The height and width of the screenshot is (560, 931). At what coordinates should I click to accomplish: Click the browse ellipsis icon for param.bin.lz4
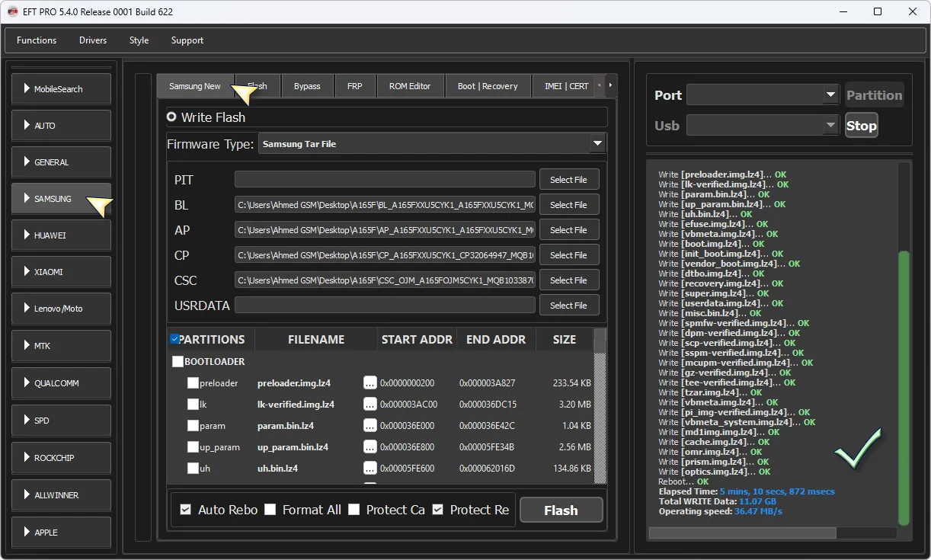click(370, 426)
